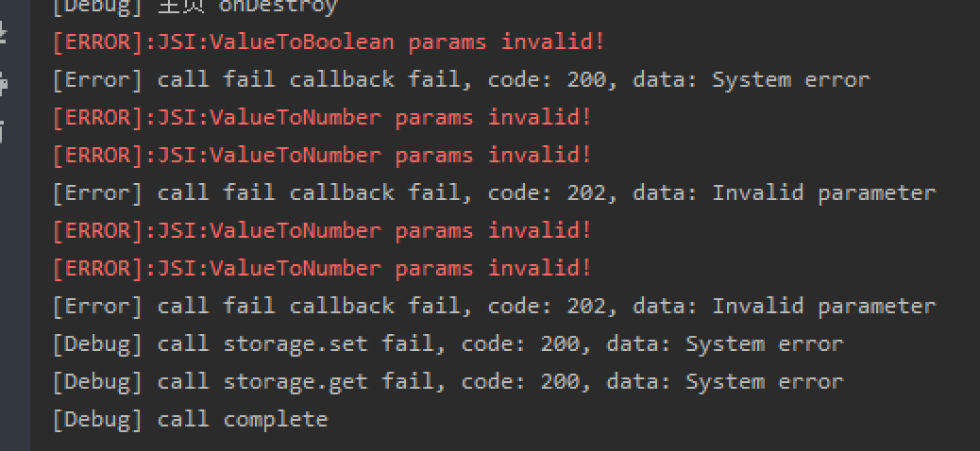Click the trash clear-all icon in console gutter
The width and height of the screenshot is (980, 451).
(2, 132)
